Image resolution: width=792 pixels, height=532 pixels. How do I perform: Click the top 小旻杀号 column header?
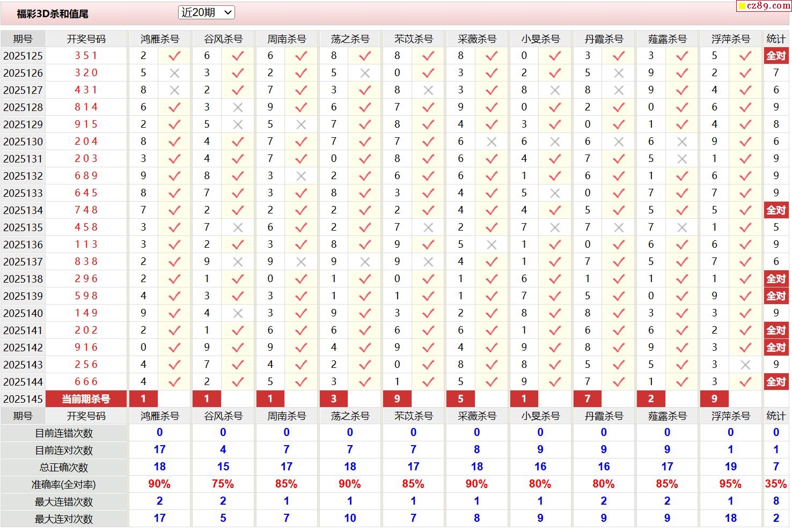[540, 39]
